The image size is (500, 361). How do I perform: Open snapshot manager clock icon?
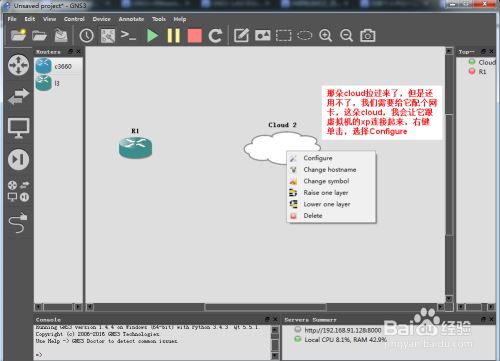pyautogui.click(x=87, y=35)
